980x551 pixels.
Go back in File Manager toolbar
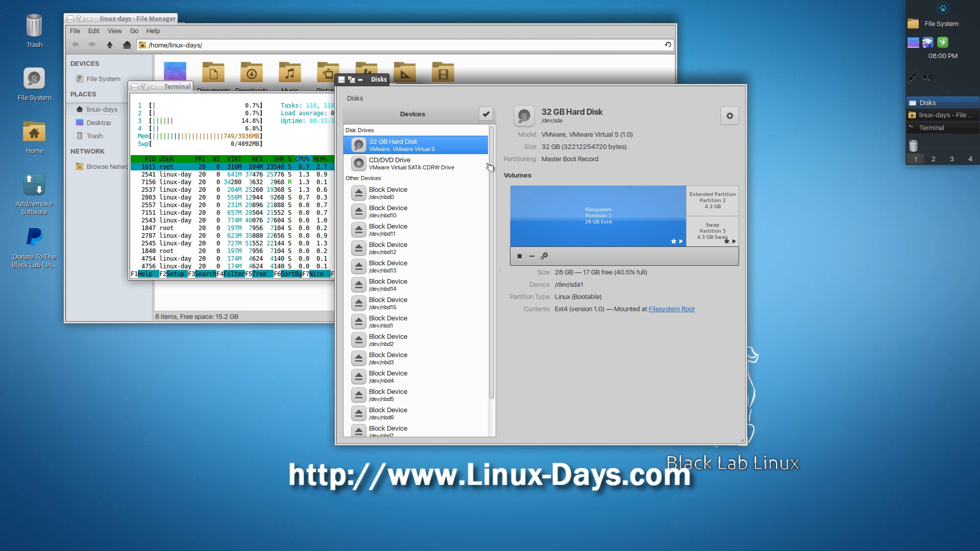76,45
